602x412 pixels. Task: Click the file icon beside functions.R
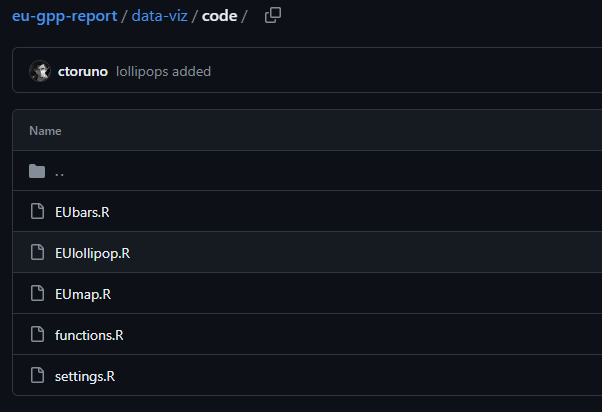point(37,334)
